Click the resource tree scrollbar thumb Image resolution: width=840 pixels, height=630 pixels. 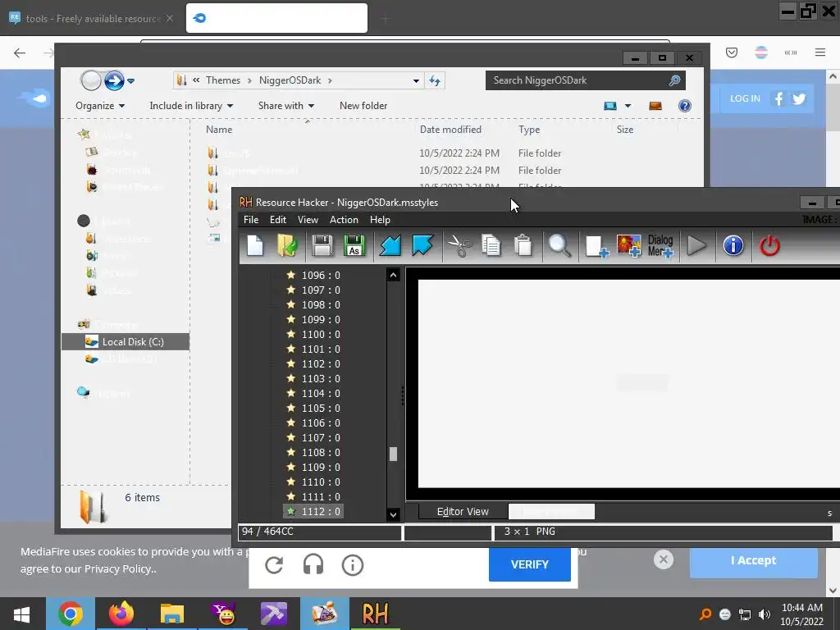[393, 454]
